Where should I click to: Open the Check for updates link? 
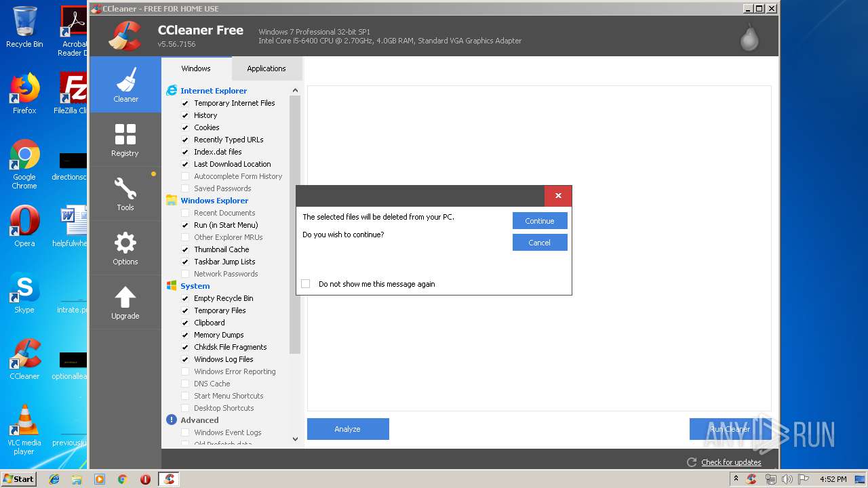coord(731,462)
